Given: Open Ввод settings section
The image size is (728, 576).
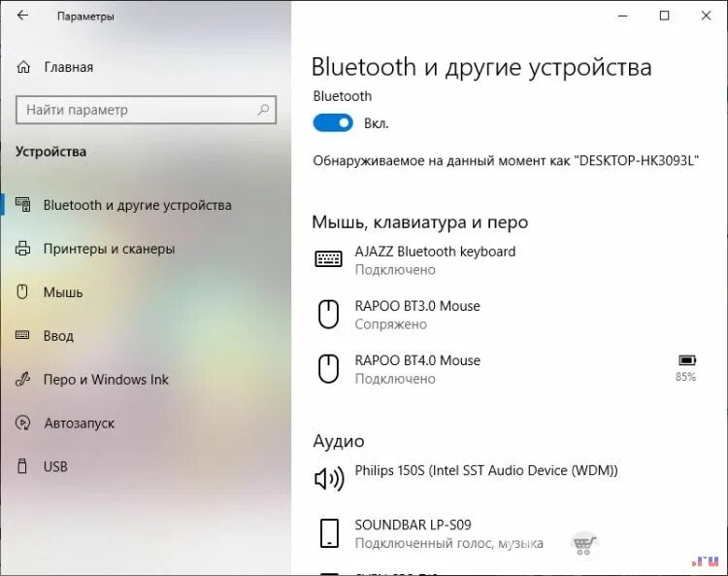Looking at the screenshot, I should coord(58,335).
